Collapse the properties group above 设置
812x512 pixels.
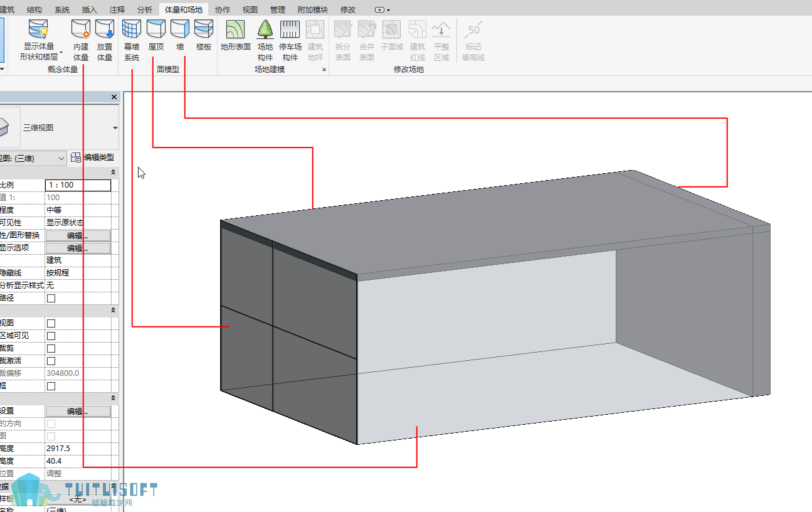113,398
